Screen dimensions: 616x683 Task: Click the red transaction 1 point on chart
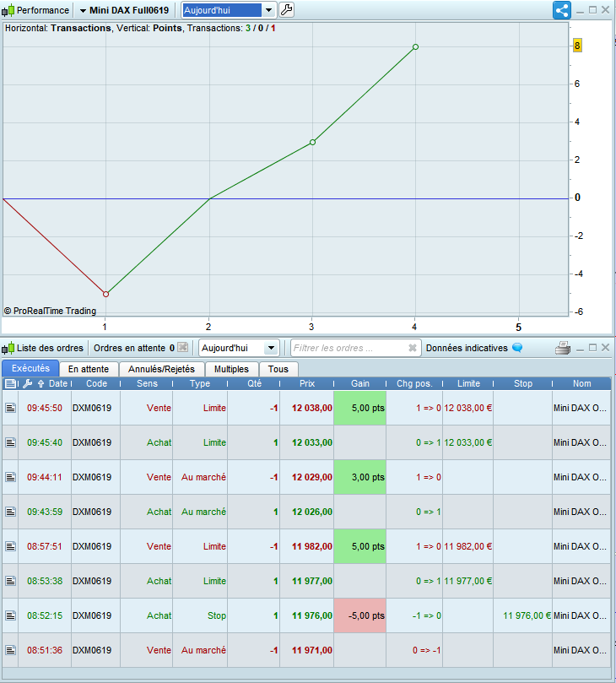(x=105, y=295)
